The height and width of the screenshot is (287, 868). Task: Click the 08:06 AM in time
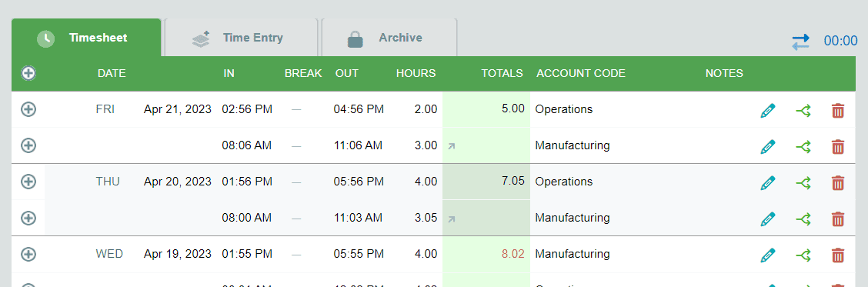pyautogui.click(x=247, y=145)
